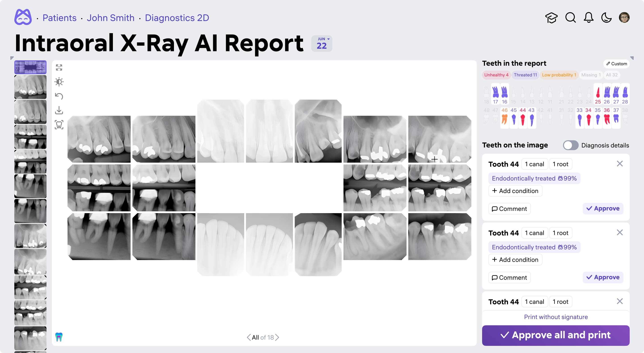Click the search magnifier icon
This screenshot has height=353, width=644.
click(x=570, y=18)
